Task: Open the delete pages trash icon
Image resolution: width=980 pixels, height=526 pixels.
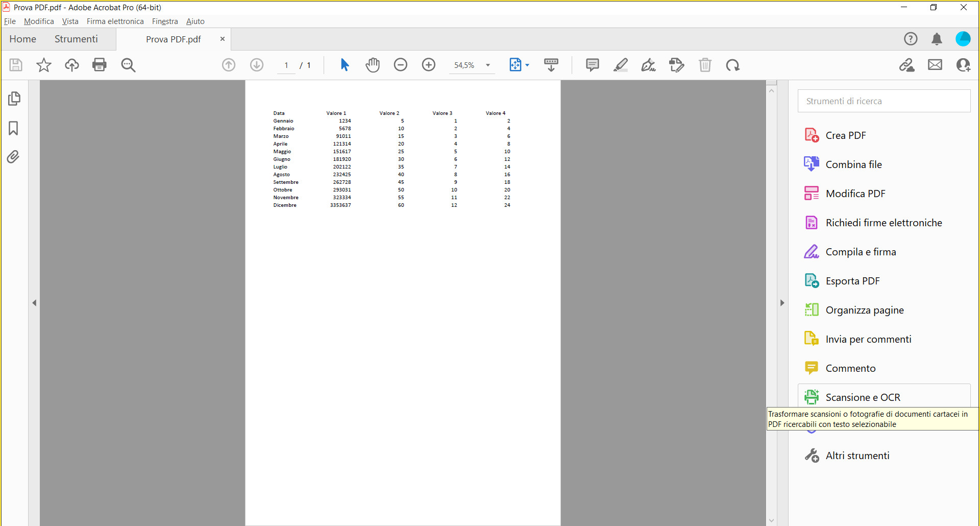Action: (705, 65)
